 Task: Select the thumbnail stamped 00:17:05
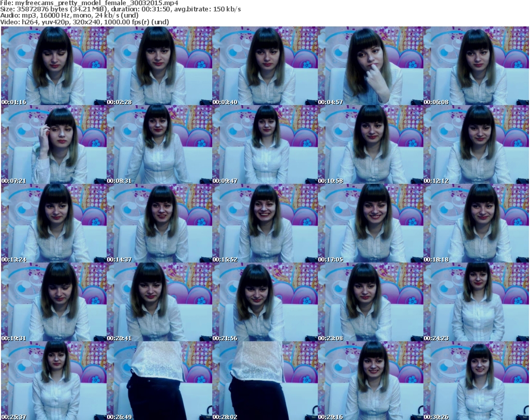371,223
